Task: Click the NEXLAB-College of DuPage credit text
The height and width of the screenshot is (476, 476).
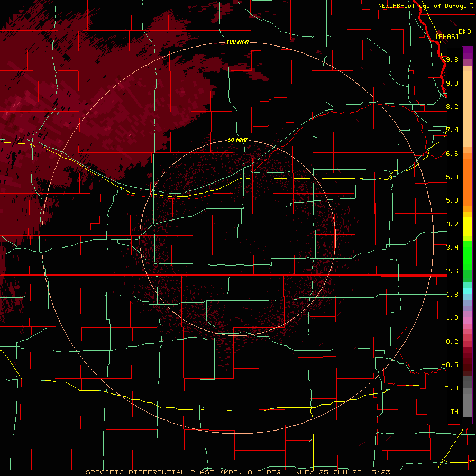Action: (423, 6)
